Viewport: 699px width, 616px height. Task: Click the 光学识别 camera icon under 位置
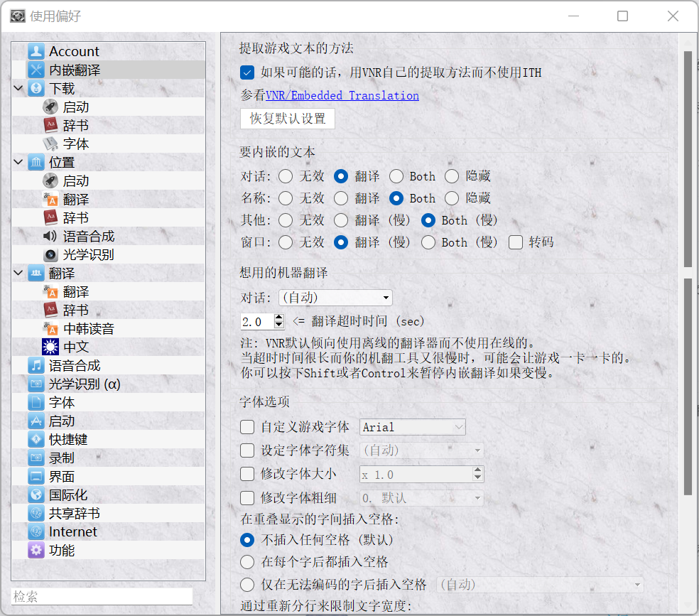click(x=50, y=255)
